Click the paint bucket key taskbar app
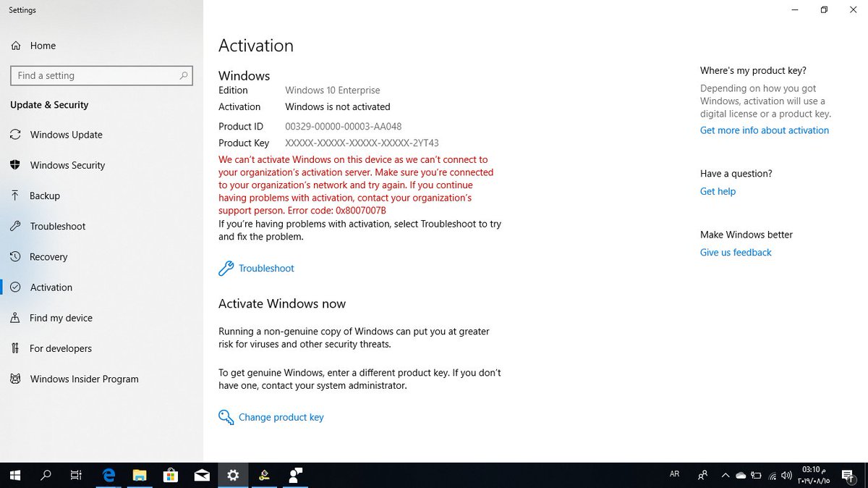 264,475
